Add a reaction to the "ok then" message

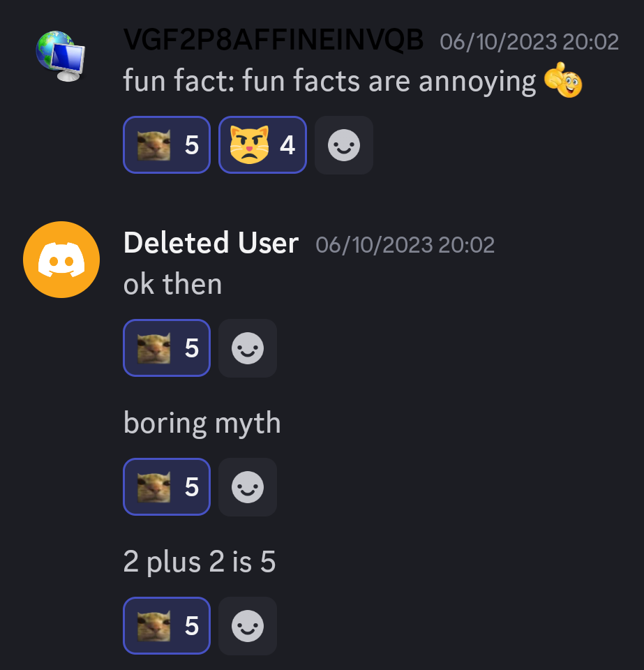248,348
